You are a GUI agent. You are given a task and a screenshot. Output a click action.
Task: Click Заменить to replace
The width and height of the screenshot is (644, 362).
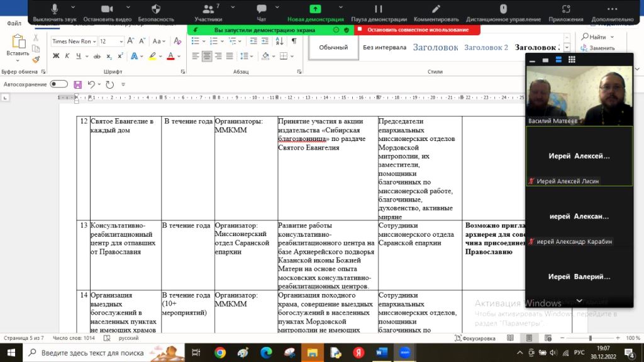(x=597, y=48)
